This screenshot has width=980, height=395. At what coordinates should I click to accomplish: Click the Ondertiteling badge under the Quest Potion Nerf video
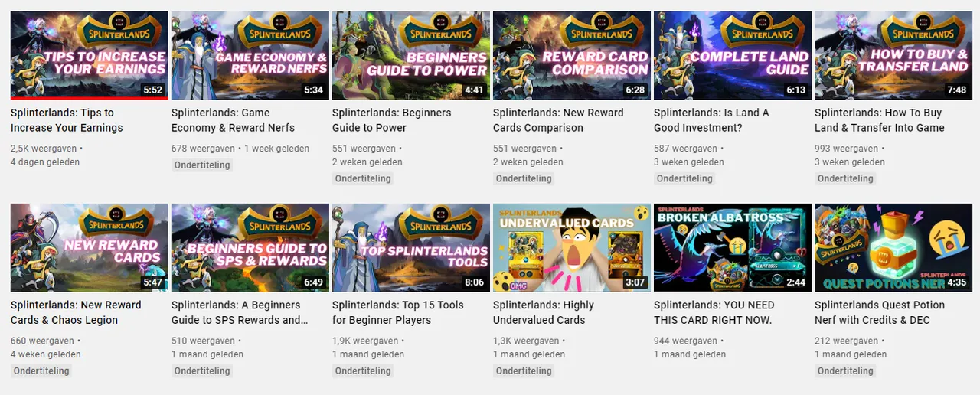[845, 371]
